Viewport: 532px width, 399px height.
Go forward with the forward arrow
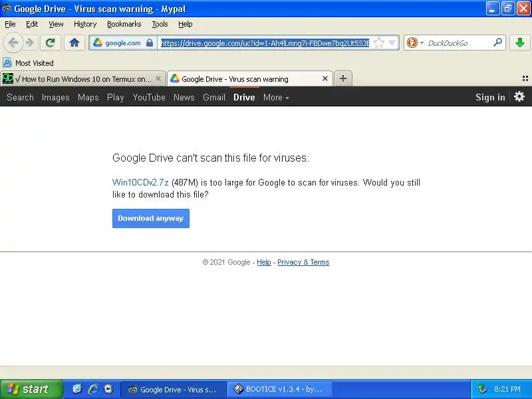point(30,43)
